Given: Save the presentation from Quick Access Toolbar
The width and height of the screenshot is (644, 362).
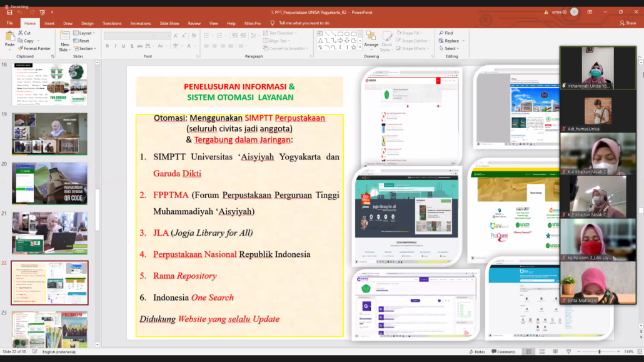Looking at the screenshot, I should pyautogui.click(x=9, y=13).
